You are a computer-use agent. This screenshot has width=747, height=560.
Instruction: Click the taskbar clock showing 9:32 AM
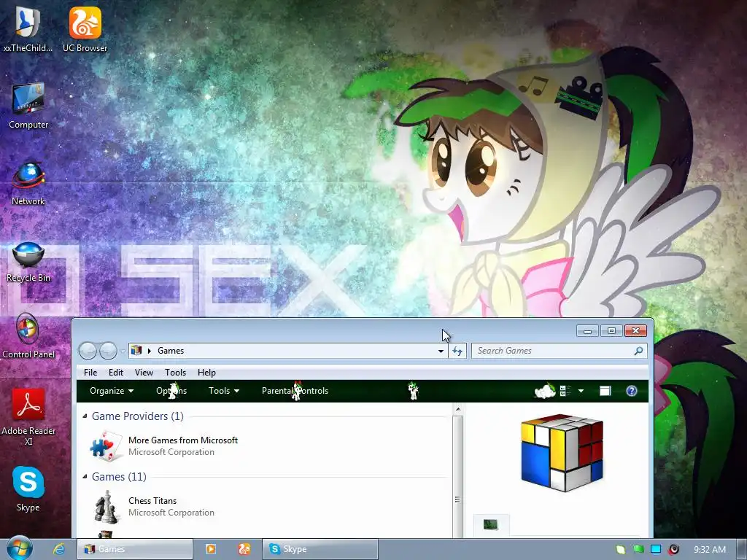tap(709, 550)
